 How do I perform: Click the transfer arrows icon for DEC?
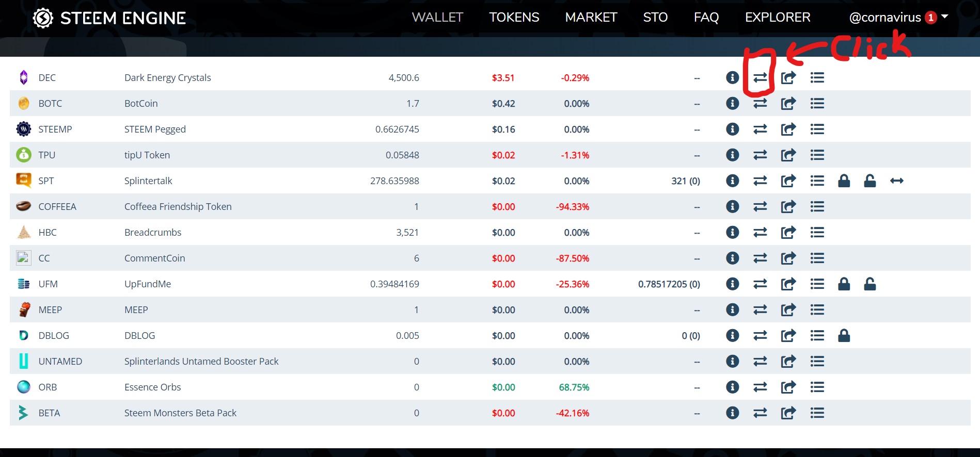(760, 78)
